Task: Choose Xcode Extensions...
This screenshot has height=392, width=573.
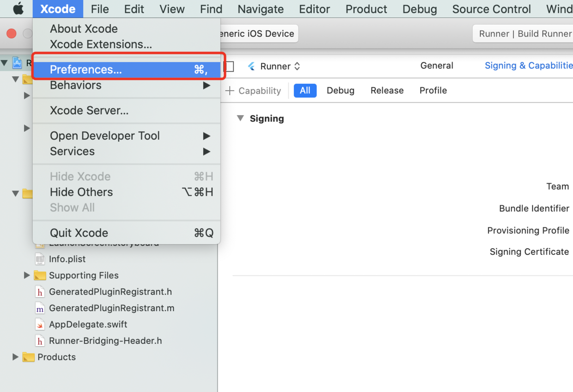Action: [126, 44]
